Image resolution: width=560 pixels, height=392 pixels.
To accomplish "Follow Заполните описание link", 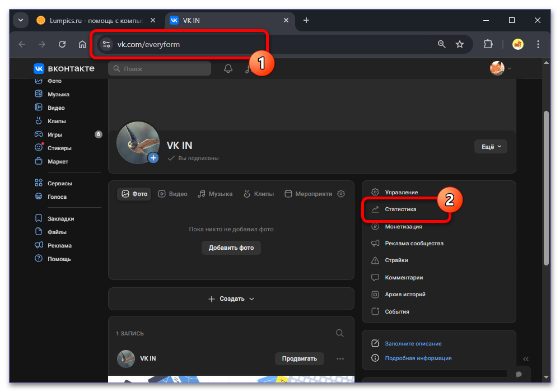I will [x=413, y=343].
